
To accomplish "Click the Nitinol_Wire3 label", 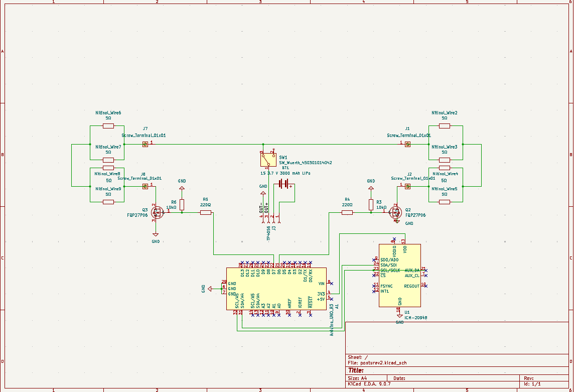I will pyautogui.click(x=445, y=147).
